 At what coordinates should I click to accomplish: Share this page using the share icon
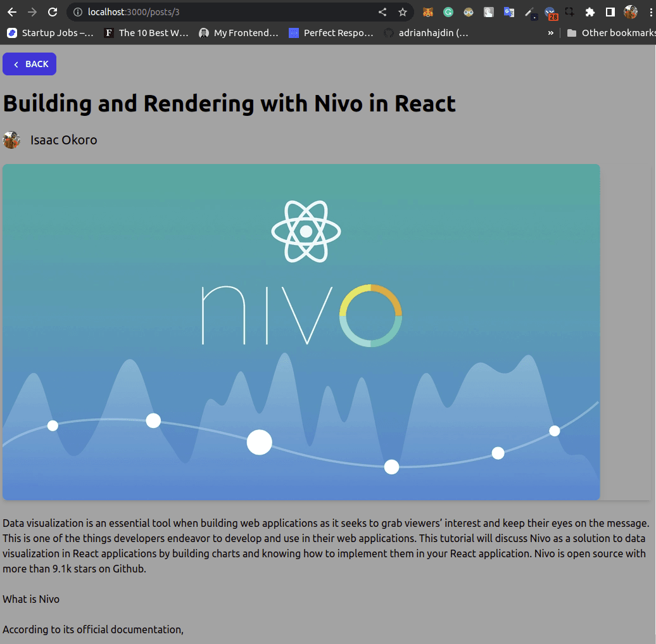[382, 12]
